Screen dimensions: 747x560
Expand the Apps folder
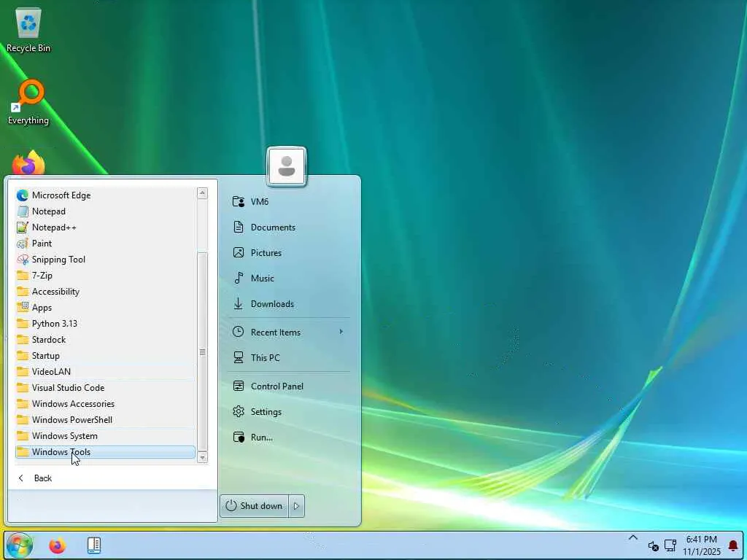pyautogui.click(x=105, y=308)
